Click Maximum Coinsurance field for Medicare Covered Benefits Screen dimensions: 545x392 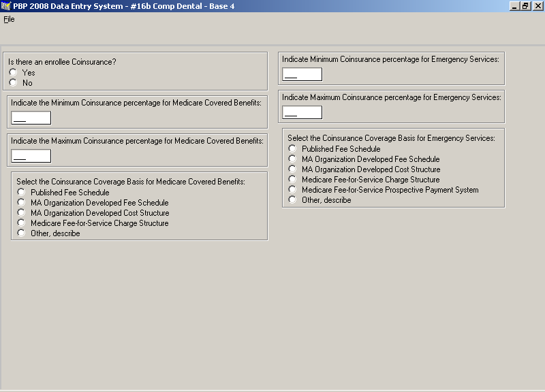pos(31,156)
